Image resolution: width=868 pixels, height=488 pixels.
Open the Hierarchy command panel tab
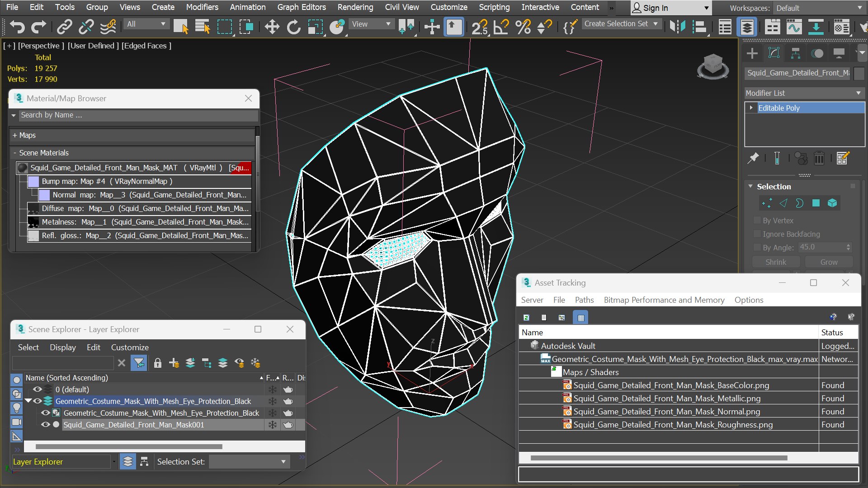[796, 53]
